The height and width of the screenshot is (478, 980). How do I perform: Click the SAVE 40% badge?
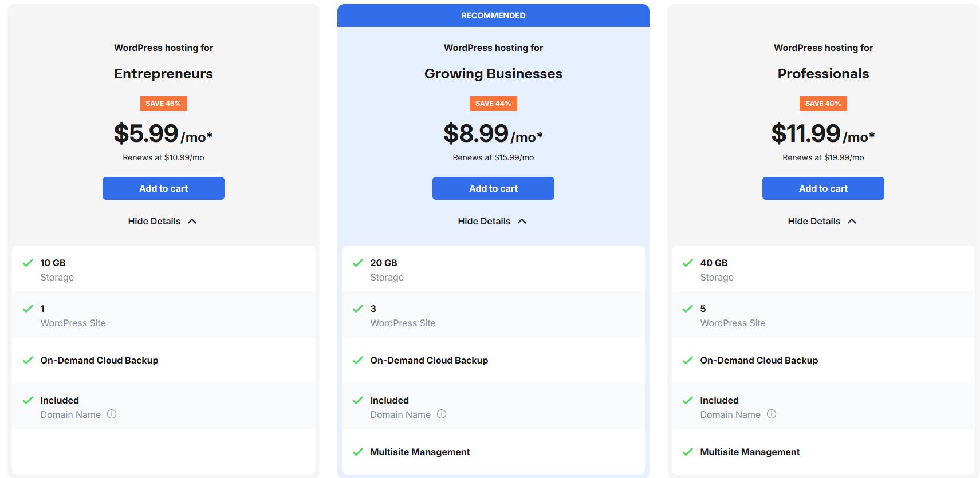pos(823,104)
